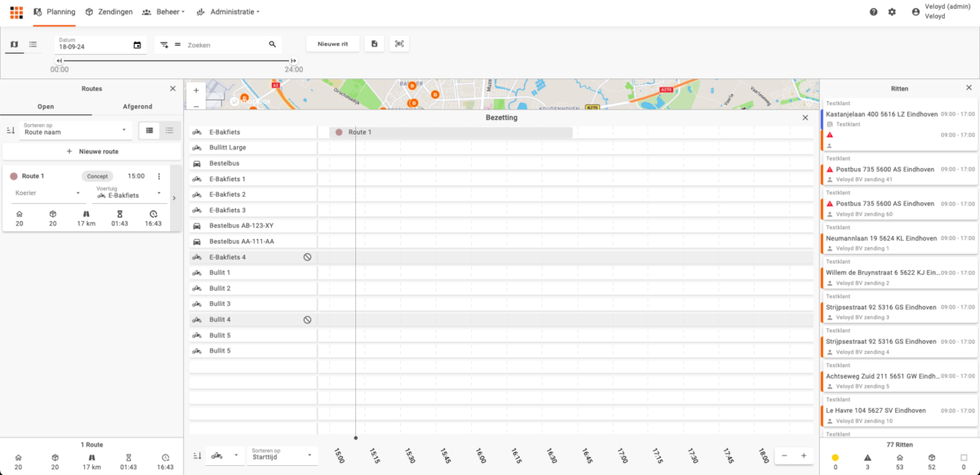Zoom out the timeline scale
The width and height of the screenshot is (980, 475).
coord(784,456)
